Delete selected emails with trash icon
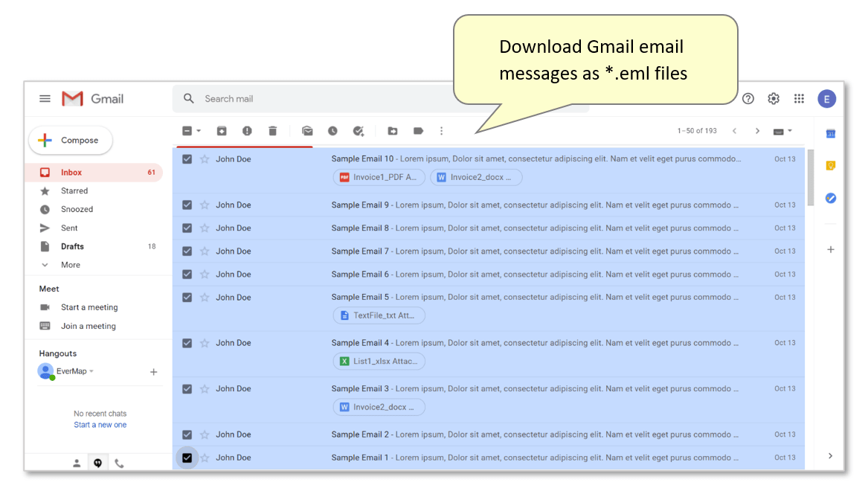The height and width of the screenshot is (494, 868). pyautogui.click(x=272, y=131)
